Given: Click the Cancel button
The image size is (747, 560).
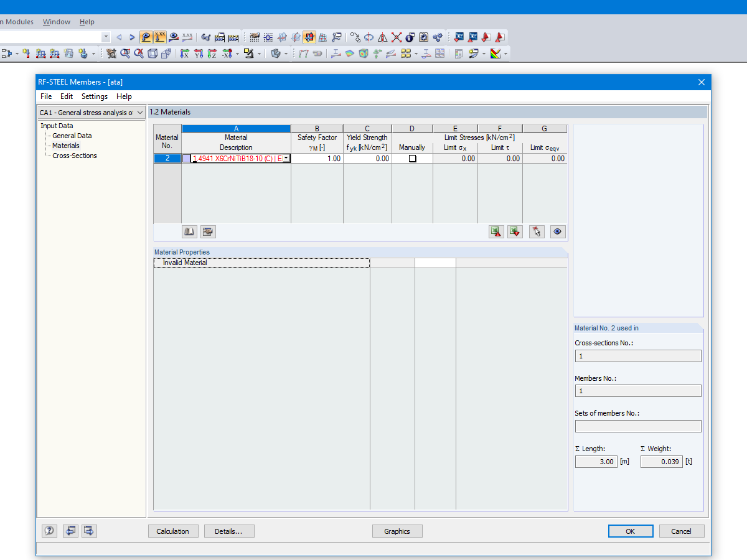Looking at the screenshot, I should pyautogui.click(x=681, y=531).
